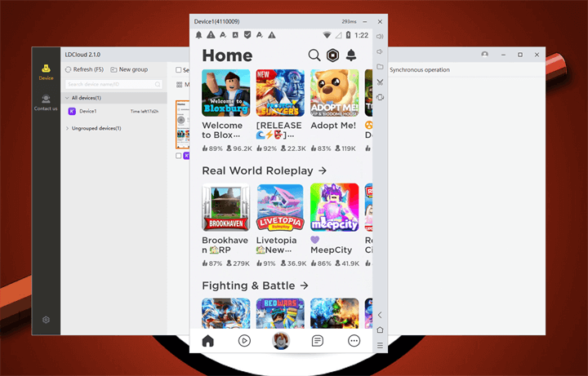Click the Wi-Fi icon in Android status bar
Image resolution: width=588 pixels, height=376 pixels.
(327, 35)
